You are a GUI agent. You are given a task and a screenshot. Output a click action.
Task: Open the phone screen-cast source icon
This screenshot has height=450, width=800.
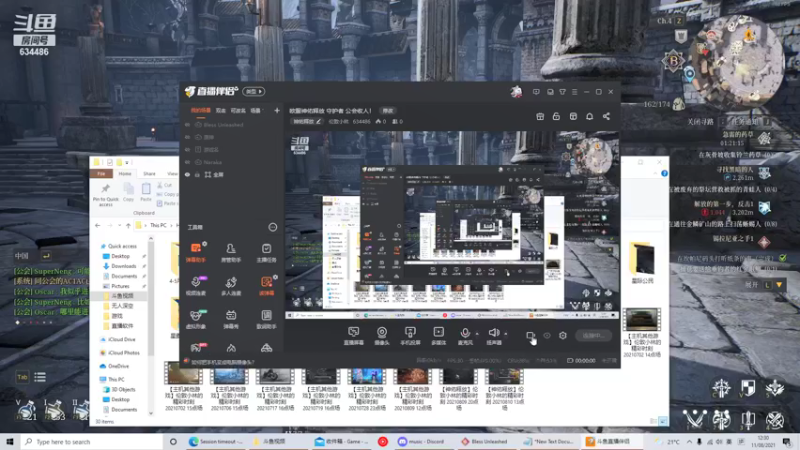[x=410, y=336]
